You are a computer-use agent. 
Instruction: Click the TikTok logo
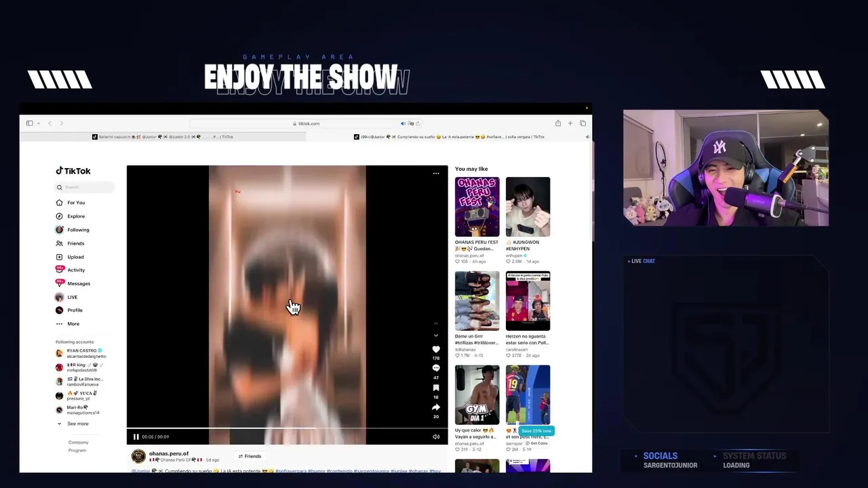tap(73, 171)
